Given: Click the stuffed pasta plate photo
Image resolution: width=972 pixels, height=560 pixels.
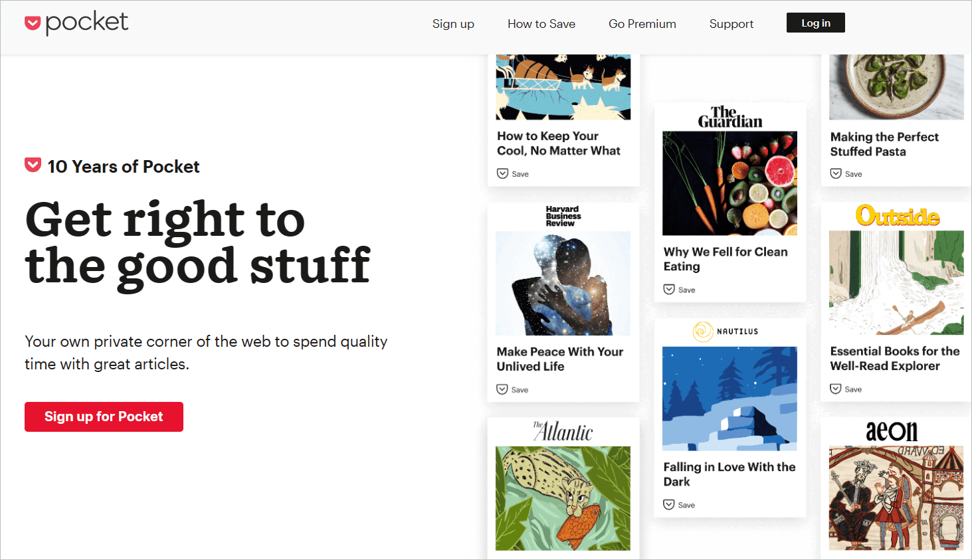Looking at the screenshot, I should click(896, 87).
